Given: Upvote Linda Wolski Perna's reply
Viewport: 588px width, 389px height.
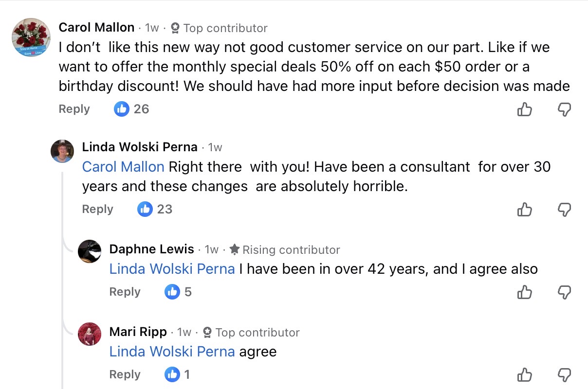Looking at the screenshot, I should pyautogui.click(x=524, y=210).
